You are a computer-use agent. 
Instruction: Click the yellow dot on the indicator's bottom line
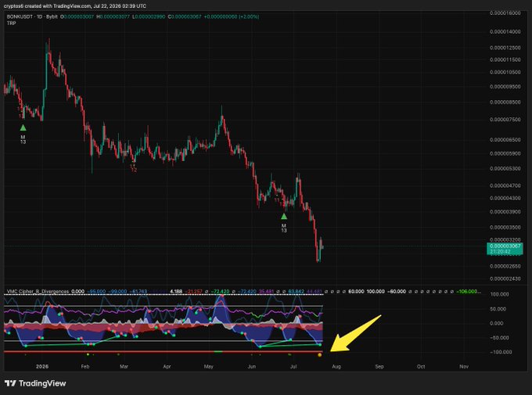tap(320, 355)
